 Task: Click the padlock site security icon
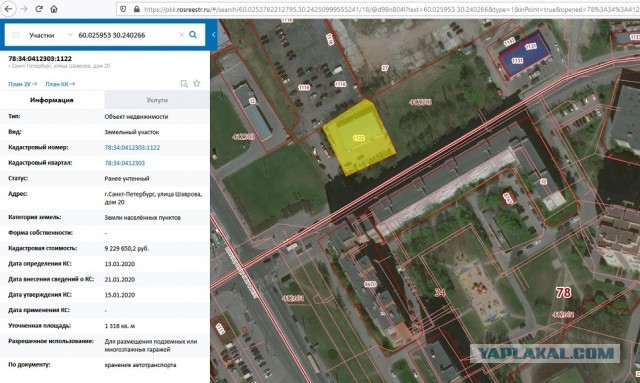tap(136, 9)
